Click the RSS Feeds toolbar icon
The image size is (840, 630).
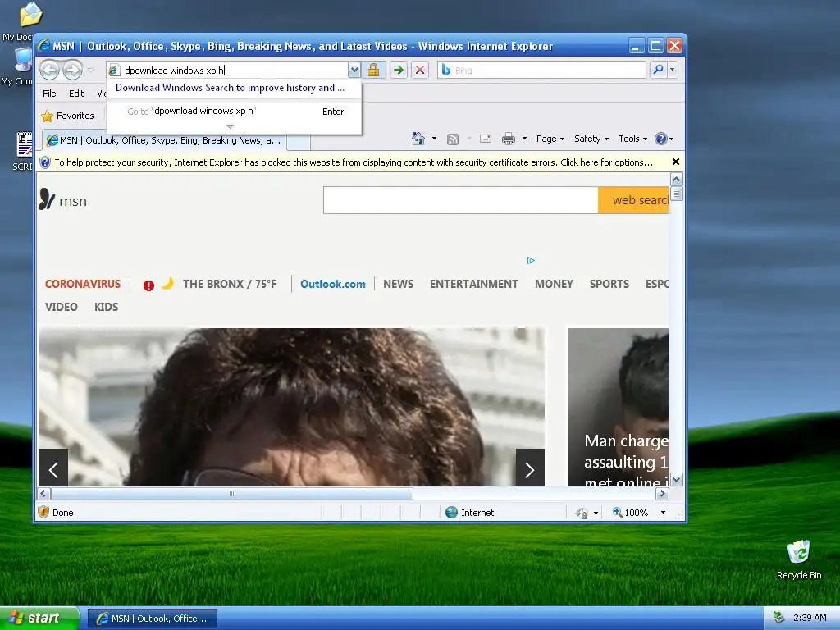(x=453, y=139)
